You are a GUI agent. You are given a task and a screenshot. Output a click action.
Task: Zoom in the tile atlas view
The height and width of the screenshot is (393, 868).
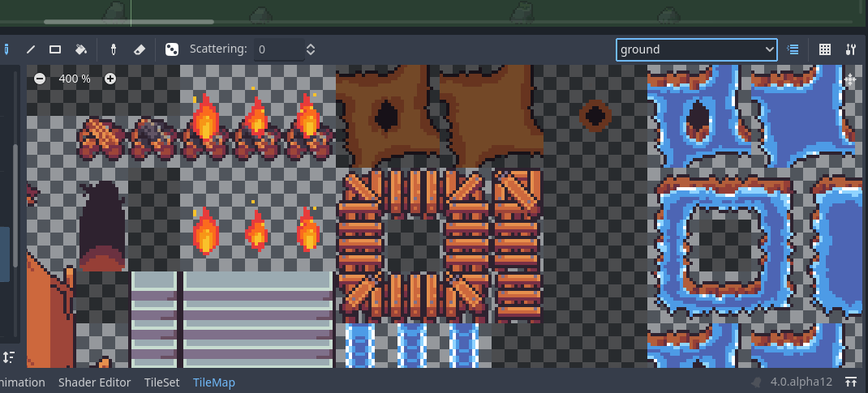coord(110,79)
